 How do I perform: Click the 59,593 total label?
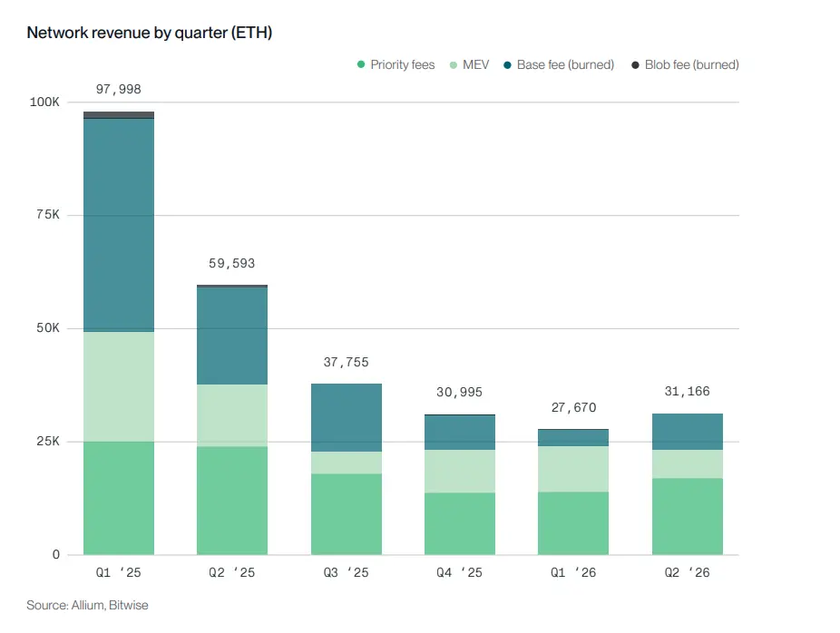231,264
